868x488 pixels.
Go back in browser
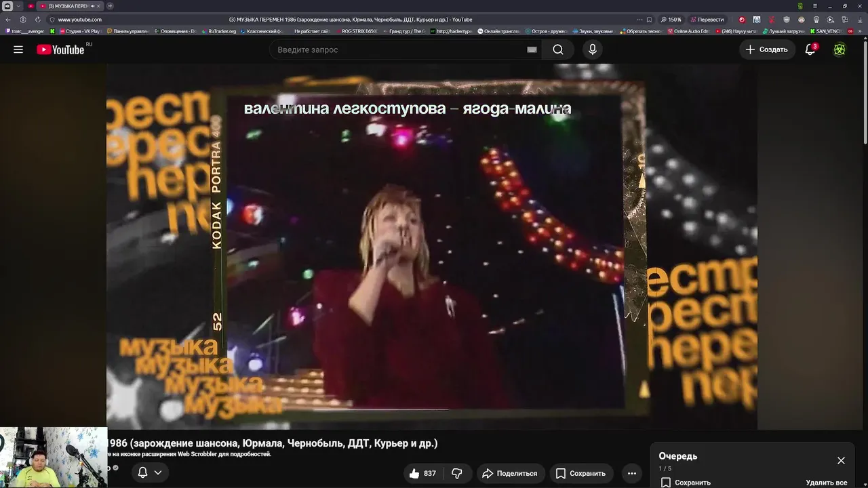[8, 20]
